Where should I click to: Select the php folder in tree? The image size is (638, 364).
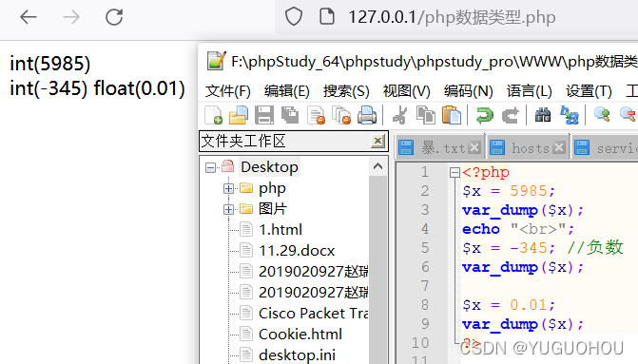pos(272,188)
